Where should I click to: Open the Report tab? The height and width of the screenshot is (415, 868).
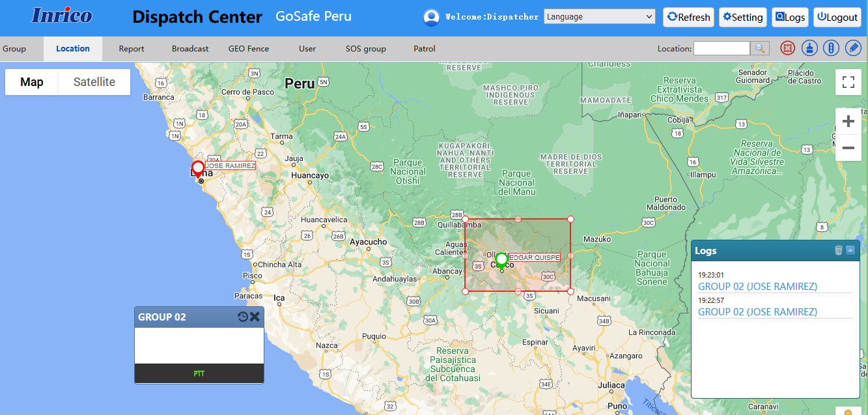pos(132,49)
